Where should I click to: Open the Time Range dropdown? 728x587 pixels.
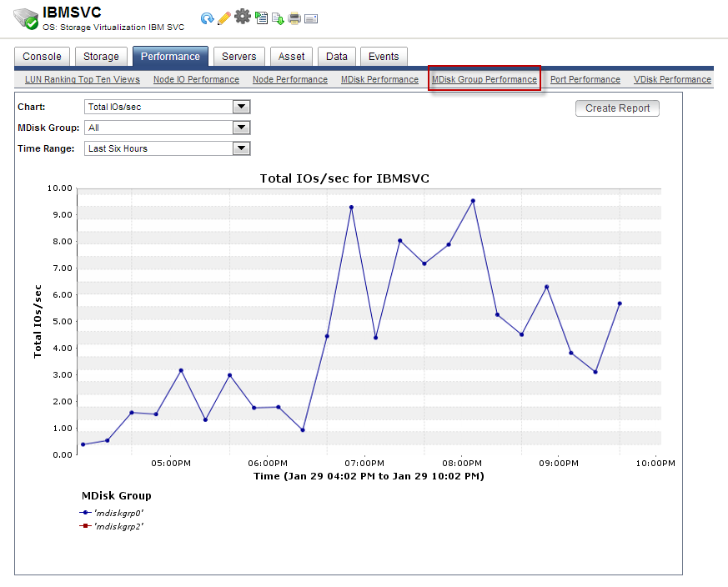tap(241, 148)
